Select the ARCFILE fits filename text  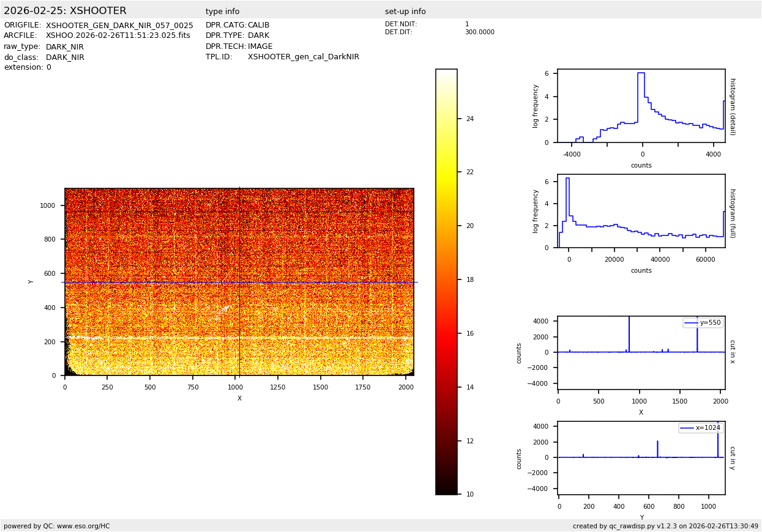118,36
